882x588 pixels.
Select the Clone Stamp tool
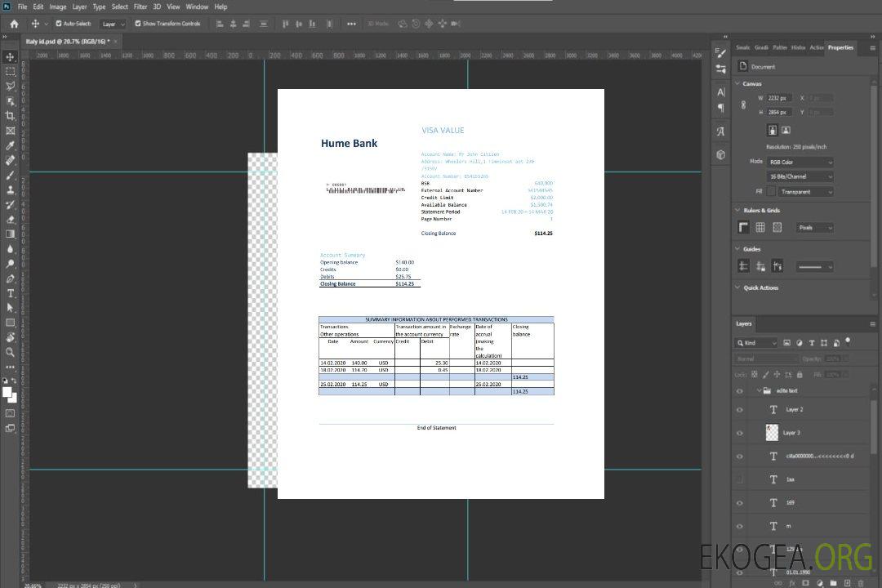(10, 190)
